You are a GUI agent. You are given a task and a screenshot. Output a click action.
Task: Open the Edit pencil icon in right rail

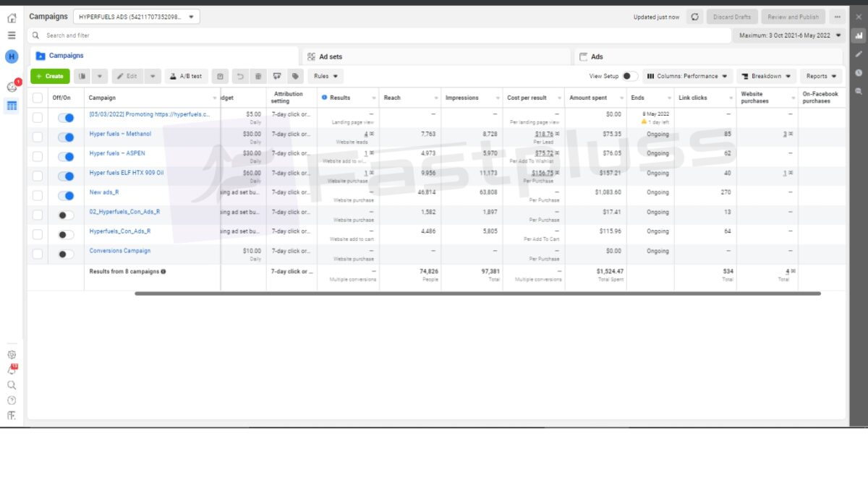pyautogui.click(x=859, y=53)
